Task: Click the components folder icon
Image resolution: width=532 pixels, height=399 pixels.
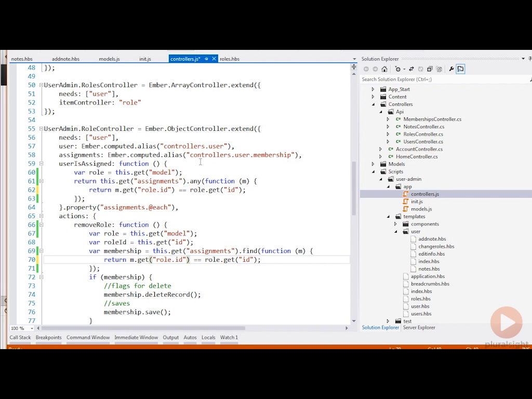Action: click(405, 224)
